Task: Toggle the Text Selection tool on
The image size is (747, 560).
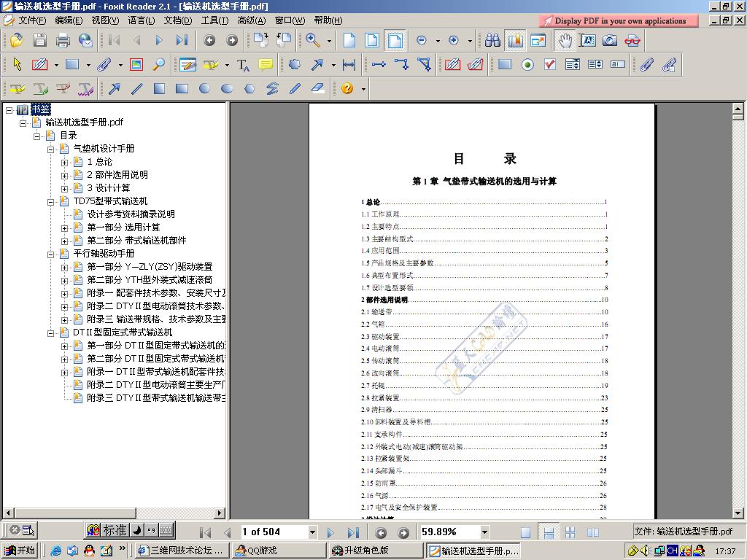Action: 587,41
